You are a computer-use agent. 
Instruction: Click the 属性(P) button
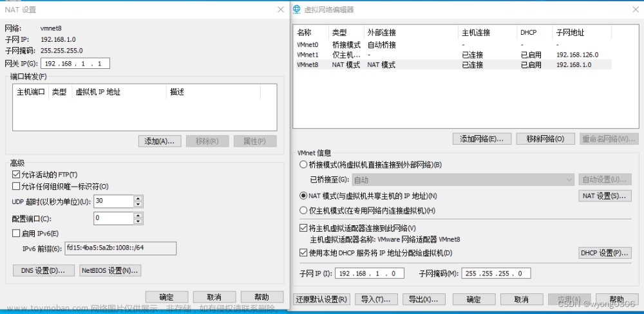tap(255, 141)
